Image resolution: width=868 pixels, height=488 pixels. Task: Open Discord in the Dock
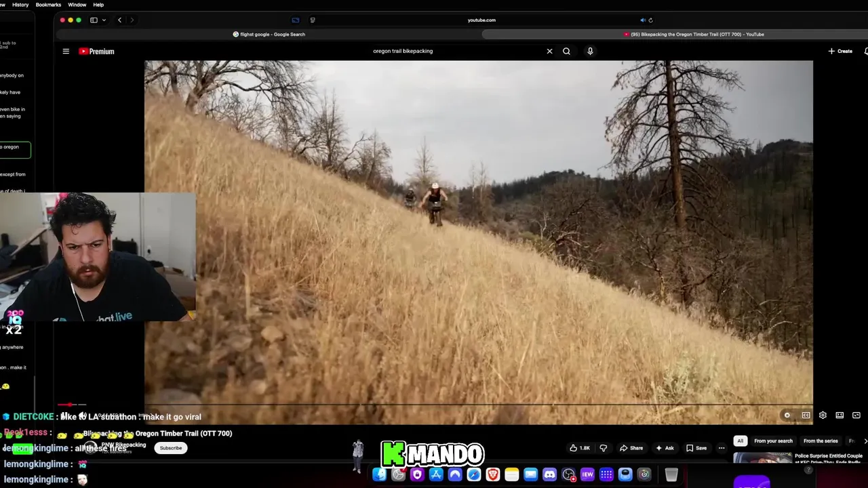click(x=550, y=475)
